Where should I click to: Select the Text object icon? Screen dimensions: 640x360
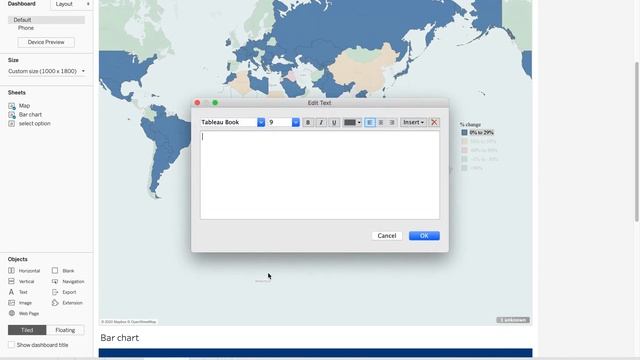coord(11,292)
